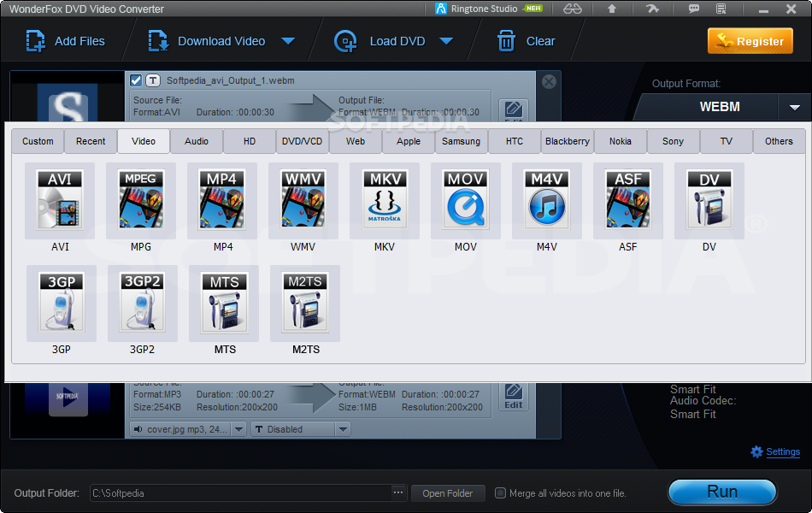Image resolution: width=812 pixels, height=513 pixels.
Task: Select the 3GP2 format icon
Action: point(143,304)
